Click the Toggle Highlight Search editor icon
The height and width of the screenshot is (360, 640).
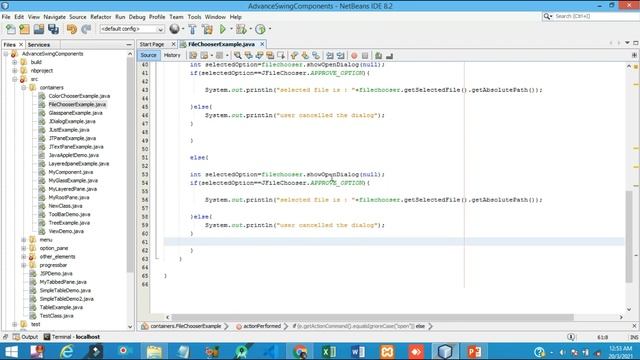point(270,56)
